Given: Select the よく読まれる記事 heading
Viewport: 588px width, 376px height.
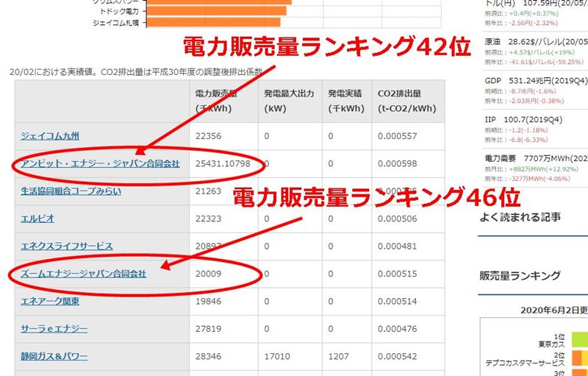Looking at the screenshot, I should 520,217.
